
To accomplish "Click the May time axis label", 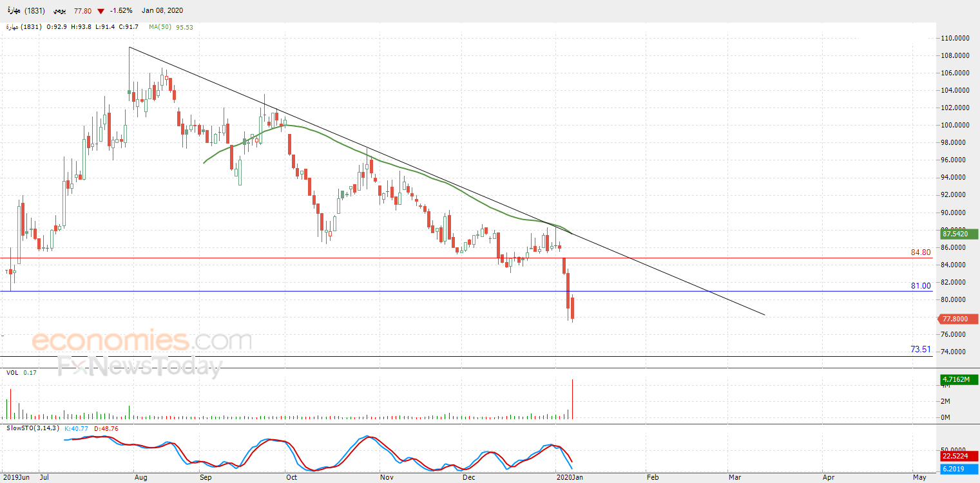I will point(919,478).
